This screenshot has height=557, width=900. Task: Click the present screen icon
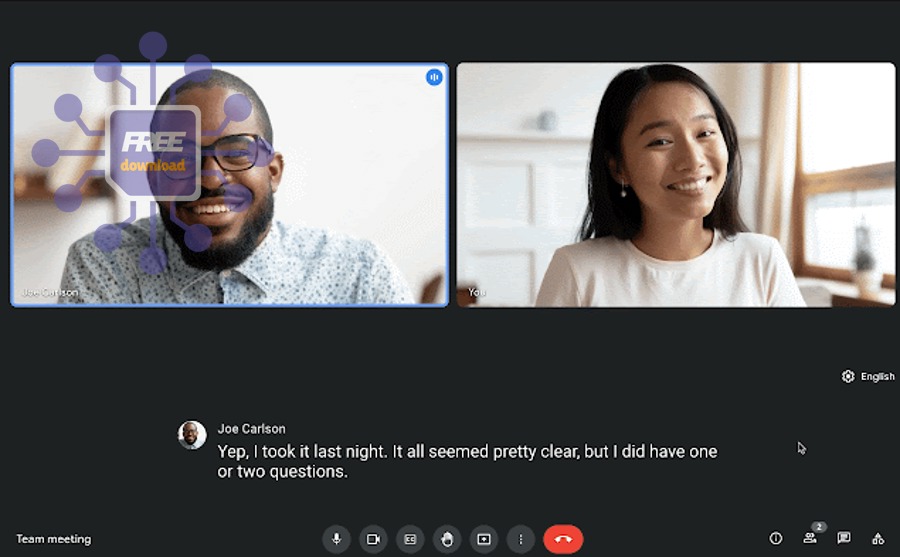click(x=484, y=539)
